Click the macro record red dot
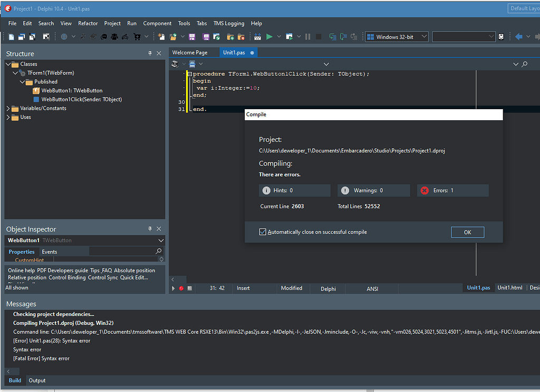This screenshot has height=392, width=540. (181, 288)
